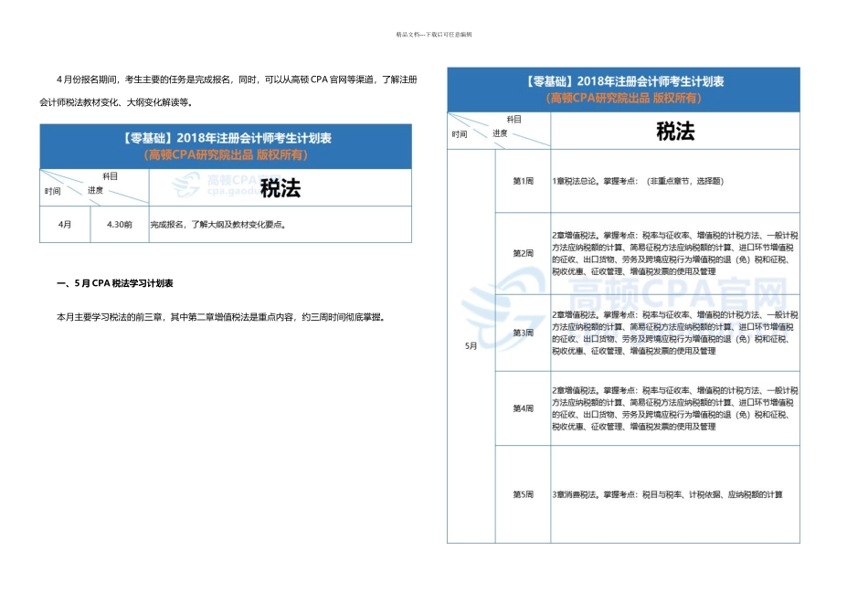
Task: Click the 时间 label in the 5月 table
Action: point(460,134)
